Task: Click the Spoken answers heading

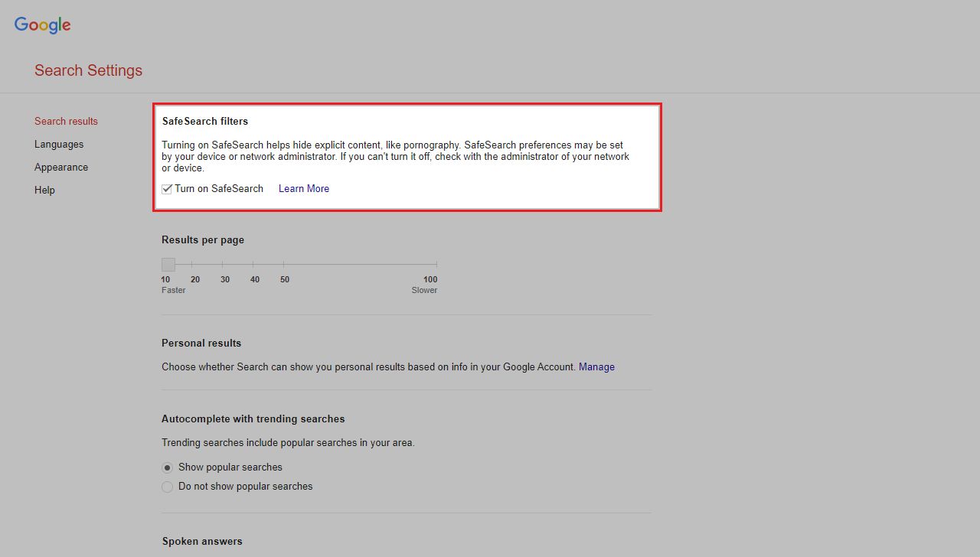Action: (202, 541)
